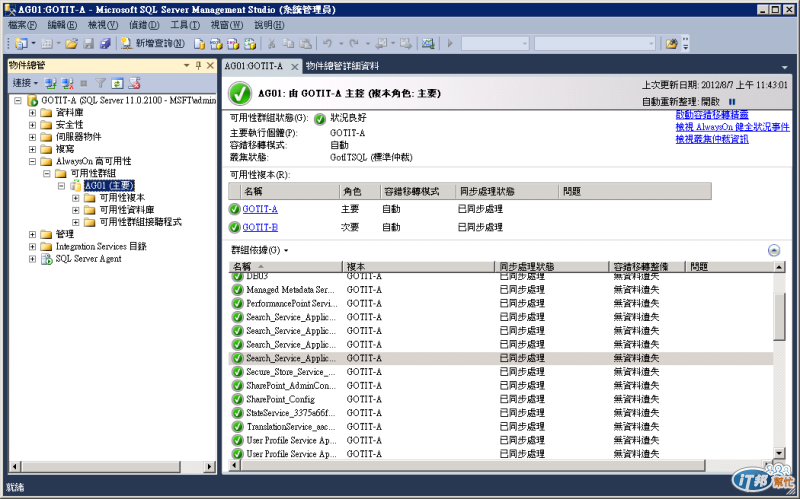The image size is (800, 499).
Task: Click the database list horizontal scrollbar
Action: [x=473, y=465]
